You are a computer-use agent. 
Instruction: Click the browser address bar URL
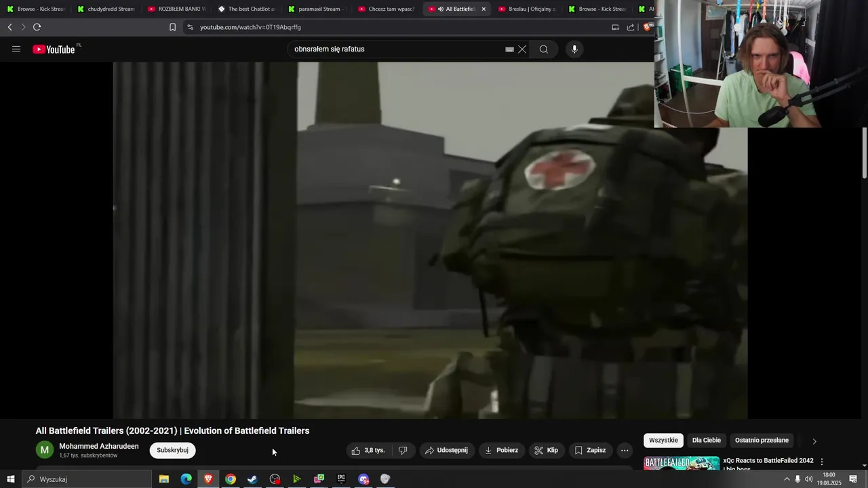coord(250,27)
